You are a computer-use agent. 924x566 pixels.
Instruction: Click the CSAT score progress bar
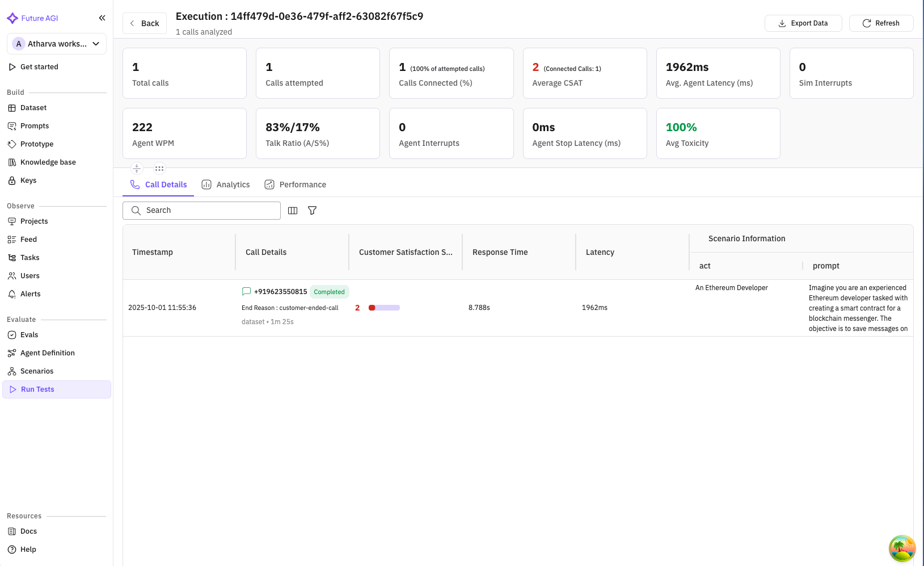(x=383, y=307)
